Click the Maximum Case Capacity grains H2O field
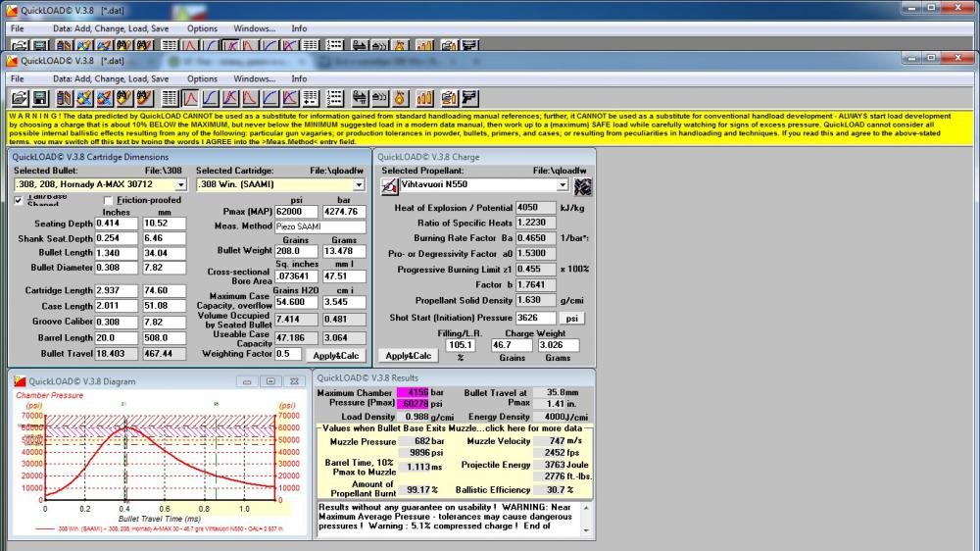 click(x=296, y=301)
